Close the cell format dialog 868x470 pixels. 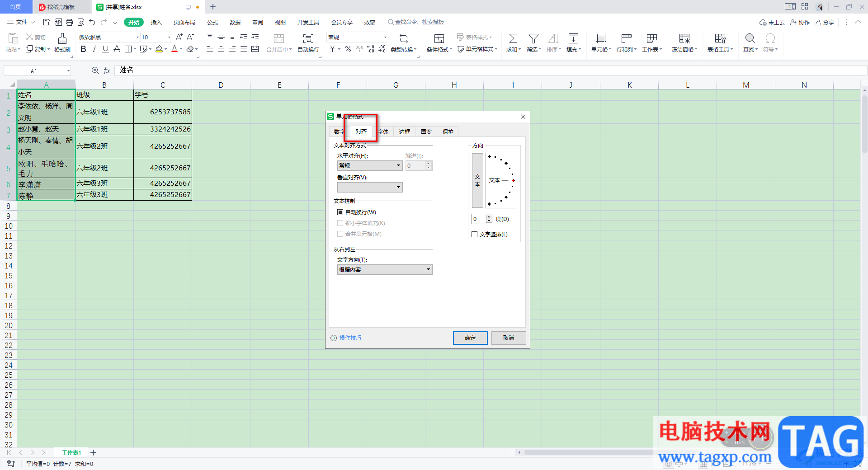pos(523,117)
